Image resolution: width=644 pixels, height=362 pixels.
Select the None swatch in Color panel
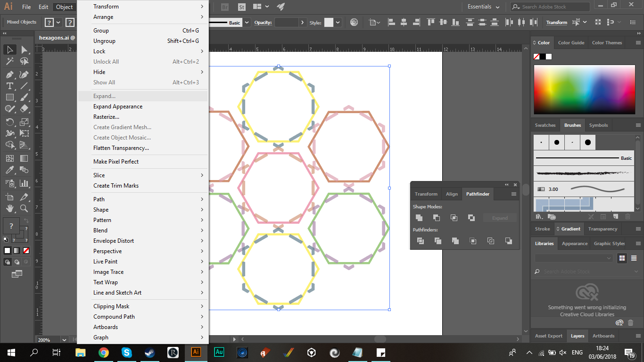(536, 57)
